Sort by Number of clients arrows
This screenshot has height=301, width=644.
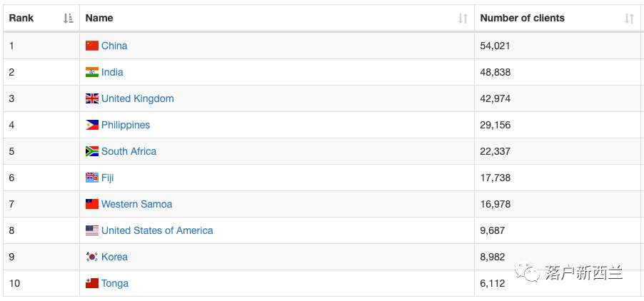(629, 18)
